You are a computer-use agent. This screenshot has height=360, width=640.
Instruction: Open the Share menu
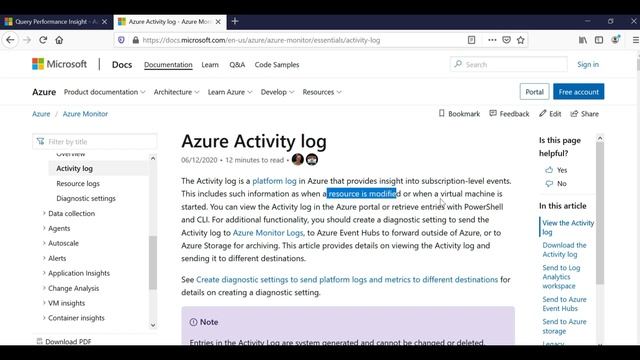click(x=584, y=114)
